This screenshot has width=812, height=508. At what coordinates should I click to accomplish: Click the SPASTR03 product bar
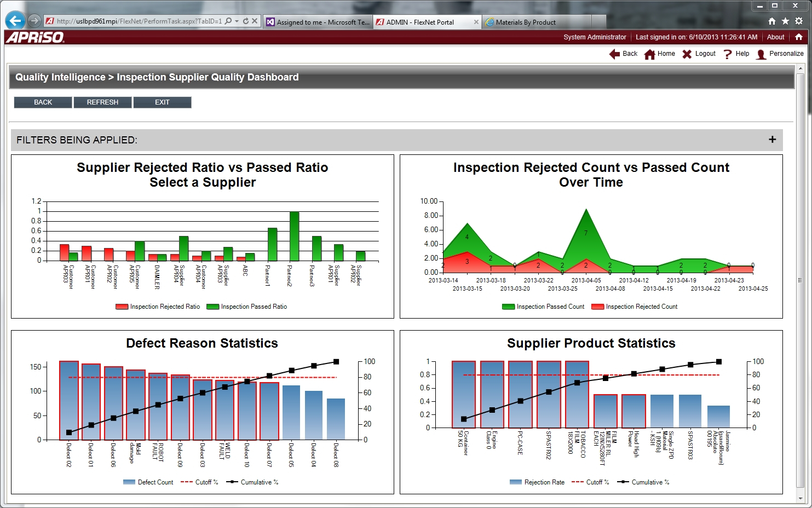690,411
